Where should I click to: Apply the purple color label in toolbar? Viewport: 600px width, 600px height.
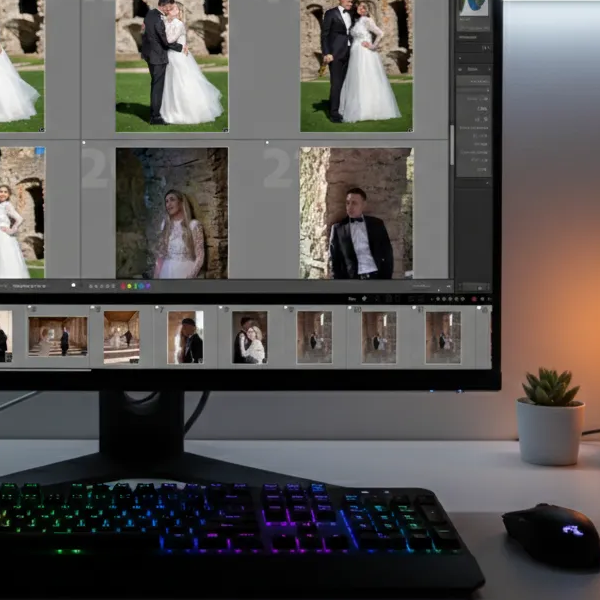coord(147,285)
